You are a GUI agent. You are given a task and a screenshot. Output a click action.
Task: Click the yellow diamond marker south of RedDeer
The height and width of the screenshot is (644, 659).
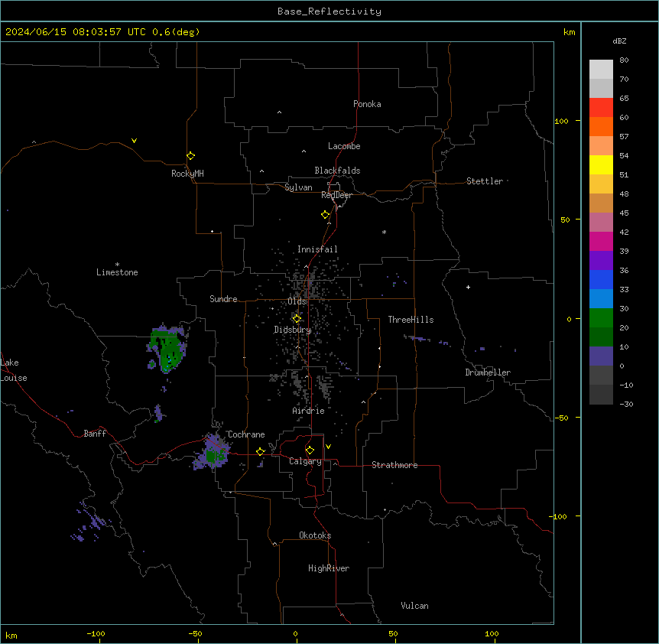click(x=325, y=215)
